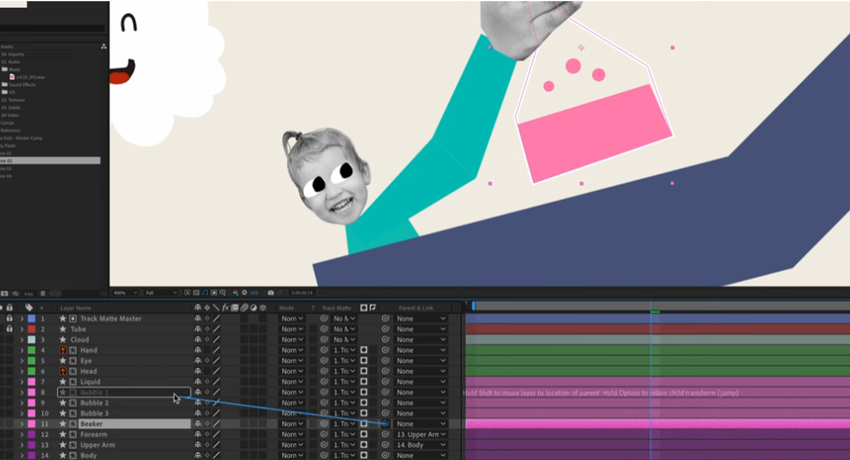This screenshot has width=850, height=460.
Task: Click the color management wheel icon under viewer
Action: pyautogui.click(x=235, y=293)
